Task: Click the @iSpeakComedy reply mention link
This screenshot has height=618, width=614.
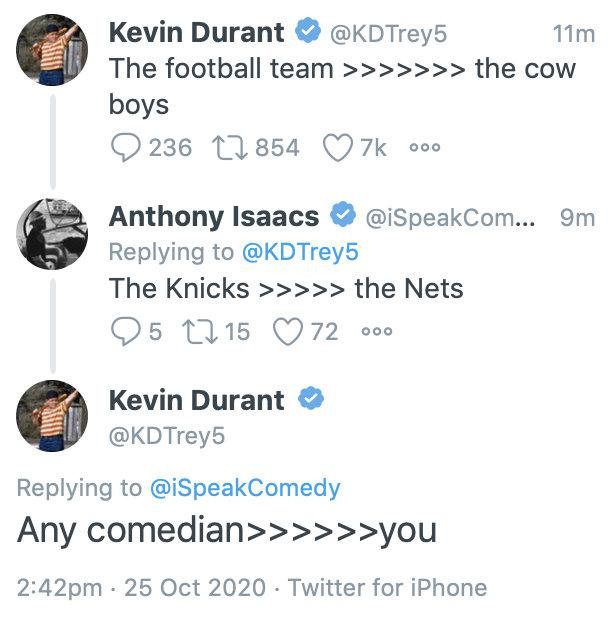Action: [x=245, y=488]
